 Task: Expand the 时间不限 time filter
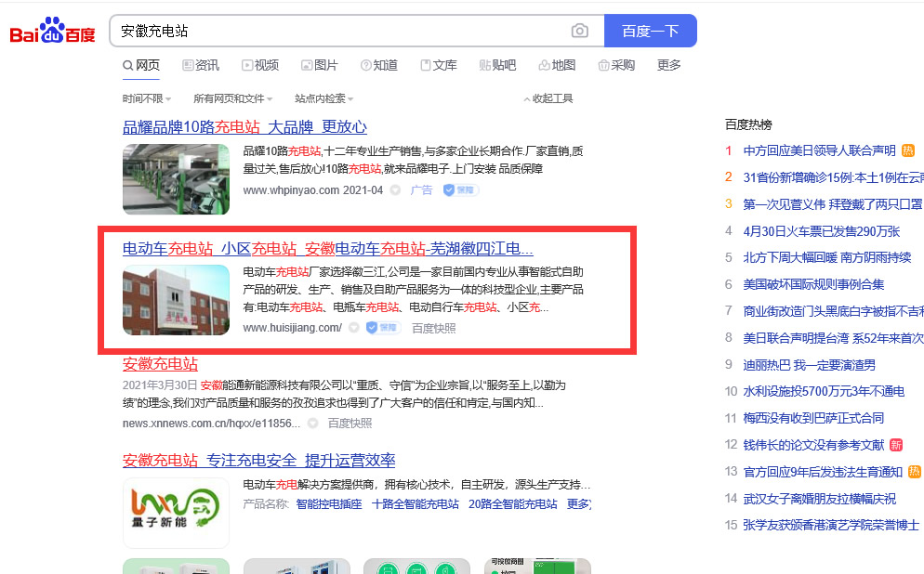(x=145, y=98)
